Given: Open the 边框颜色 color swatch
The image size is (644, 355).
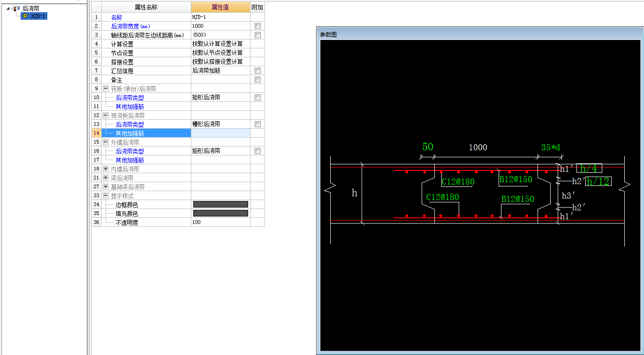Looking at the screenshot, I should click(220, 204).
